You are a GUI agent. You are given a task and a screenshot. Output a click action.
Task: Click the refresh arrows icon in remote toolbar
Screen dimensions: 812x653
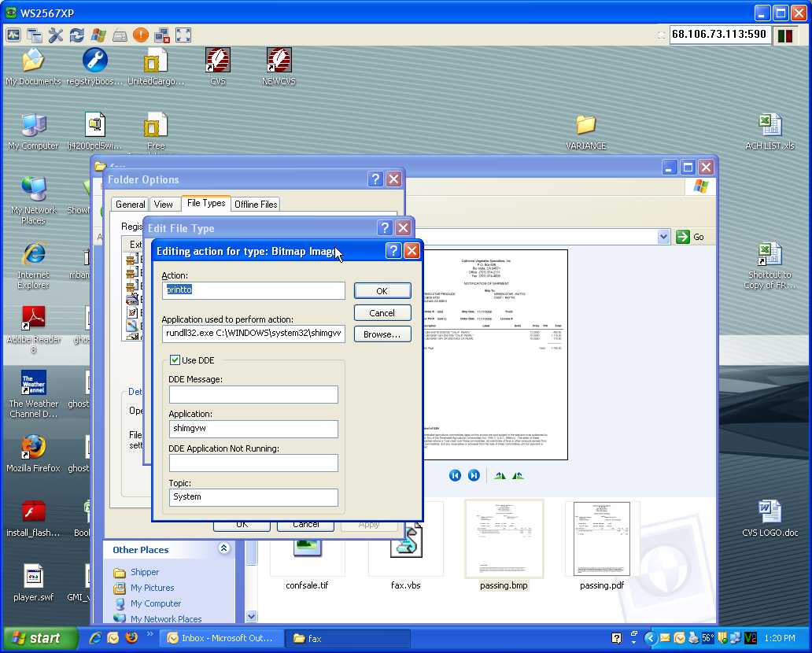77,35
